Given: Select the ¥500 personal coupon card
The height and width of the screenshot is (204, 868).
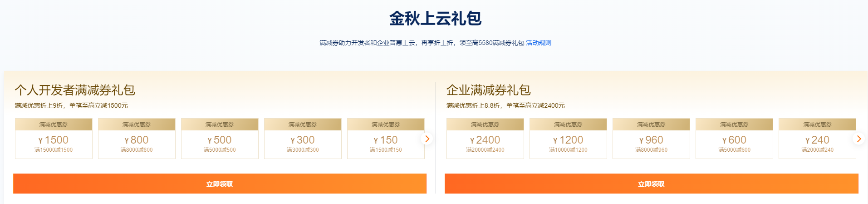Looking at the screenshot, I should (220, 139).
